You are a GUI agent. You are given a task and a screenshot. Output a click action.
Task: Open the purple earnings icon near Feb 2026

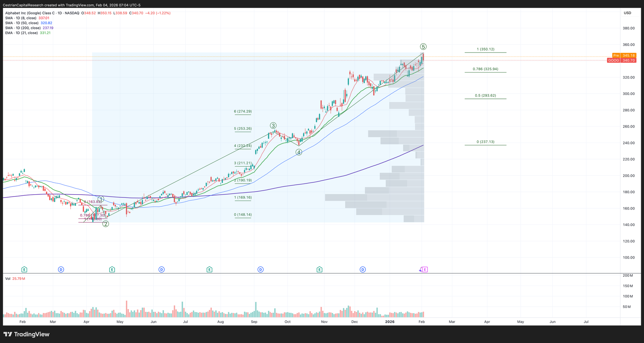pos(425,270)
